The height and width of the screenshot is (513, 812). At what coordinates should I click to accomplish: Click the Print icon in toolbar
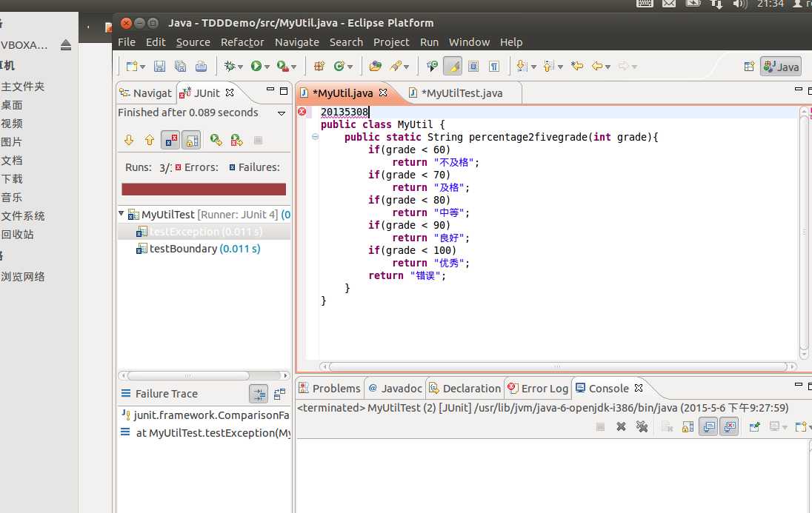tap(201, 67)
